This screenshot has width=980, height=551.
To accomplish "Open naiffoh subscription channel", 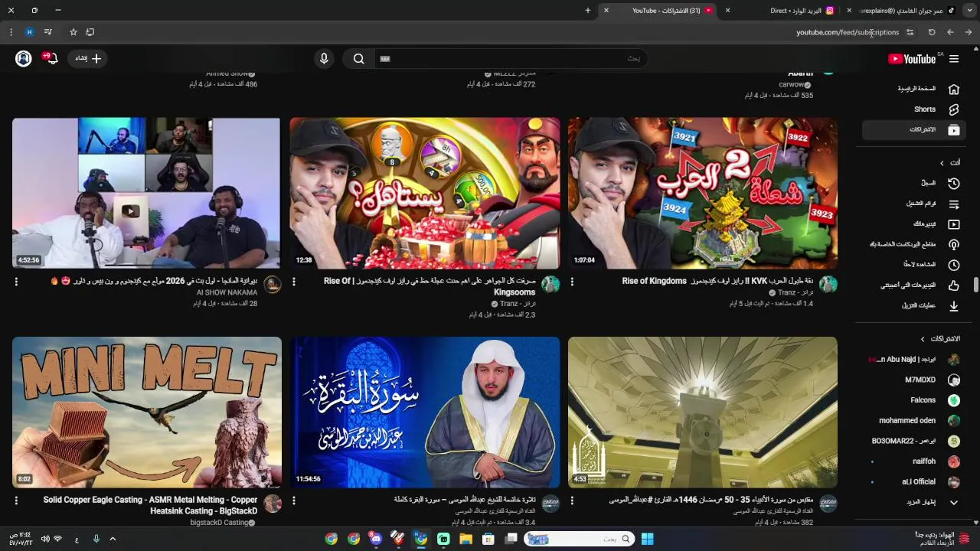I will pos(913,461).
